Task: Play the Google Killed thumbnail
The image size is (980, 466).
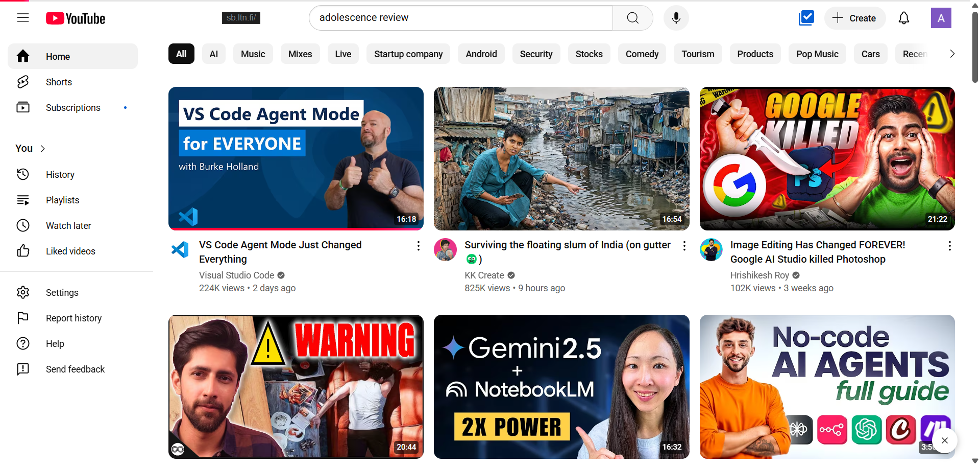Action: [x=827, y=158]
